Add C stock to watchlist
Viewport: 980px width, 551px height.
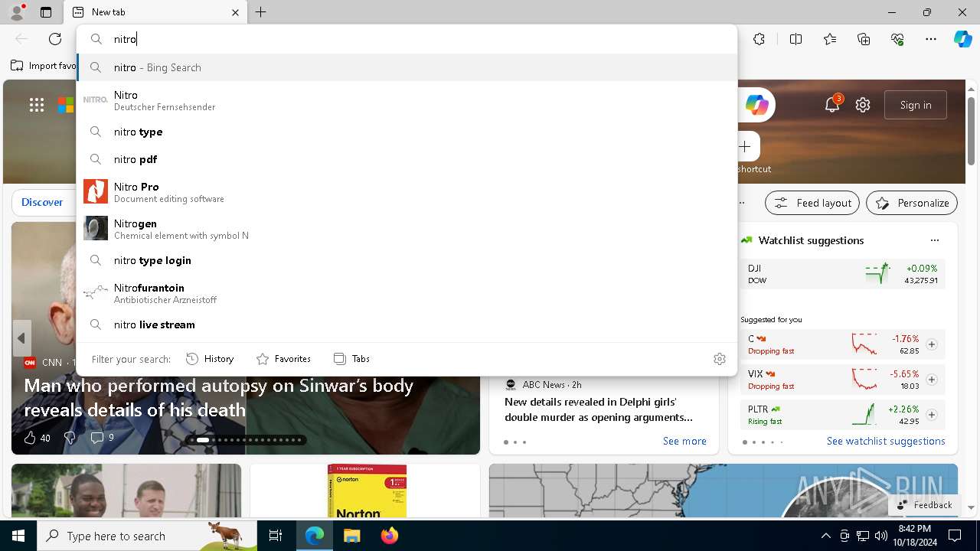point(932,344)
